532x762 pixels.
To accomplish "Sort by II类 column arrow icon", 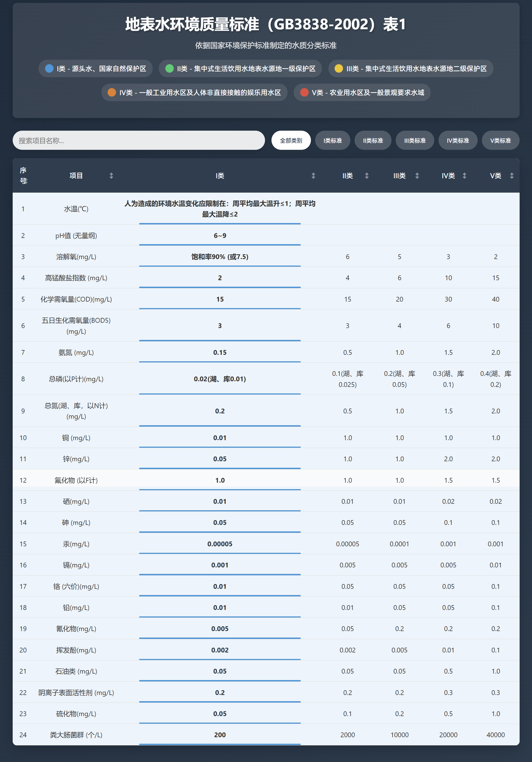I will click(x=367, y=175).
